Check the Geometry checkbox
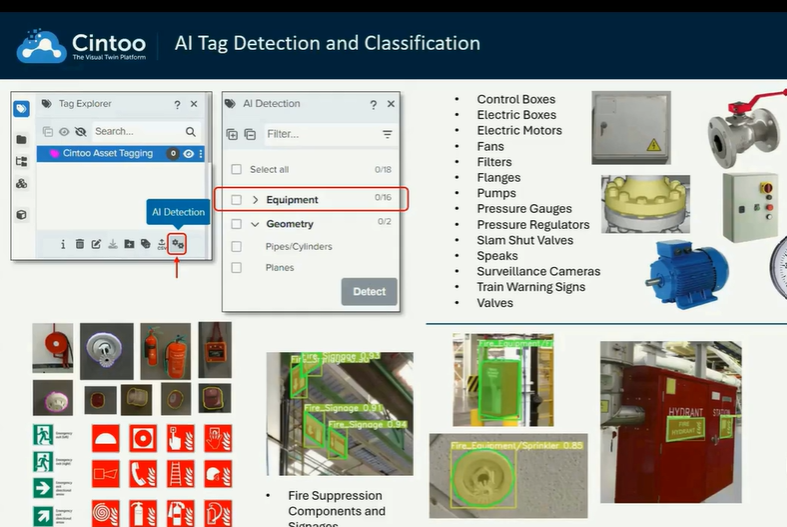The image size is (787, 527). (x=236, y=224)
